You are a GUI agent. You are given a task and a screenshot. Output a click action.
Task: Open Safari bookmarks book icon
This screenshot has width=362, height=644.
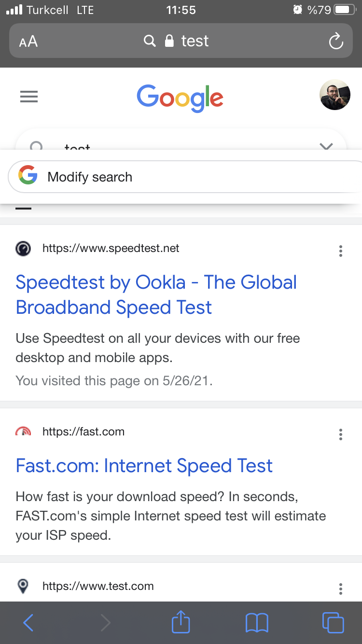pyautogui.click(x=257, y=623)
